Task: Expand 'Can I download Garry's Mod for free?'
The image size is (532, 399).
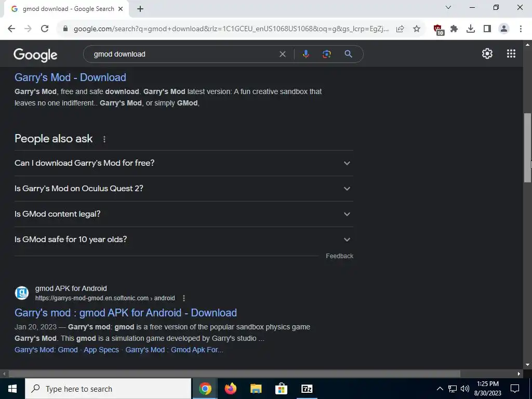Action: (184, 163)
